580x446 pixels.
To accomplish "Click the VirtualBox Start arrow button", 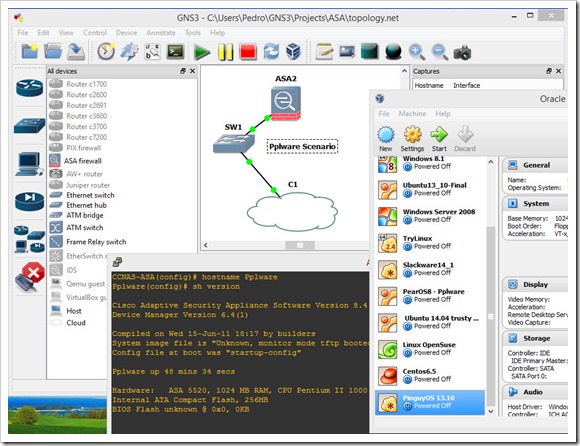I will (x=439, y=139).
